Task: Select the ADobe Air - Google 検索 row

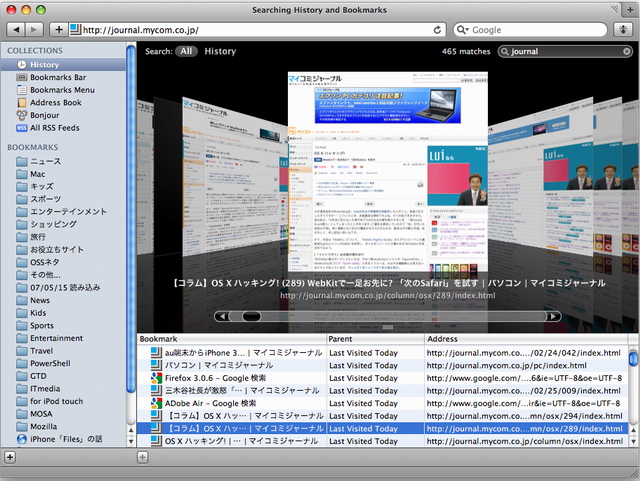Action: coord(382,403)
